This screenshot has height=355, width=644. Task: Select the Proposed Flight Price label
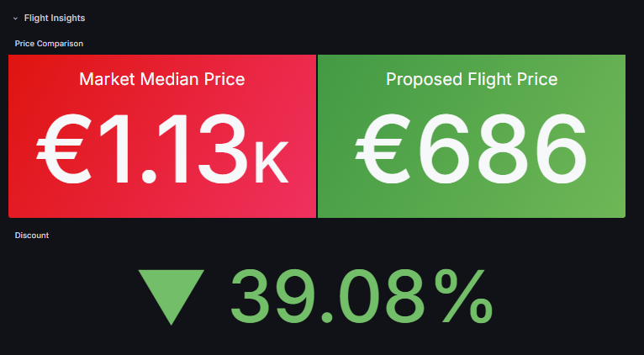(x=472, y=80)
